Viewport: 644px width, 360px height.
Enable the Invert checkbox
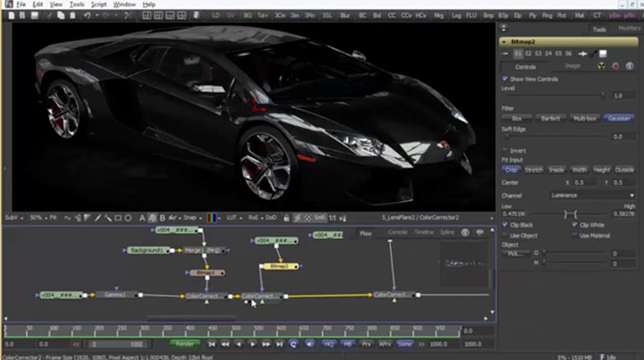point(504,150)
